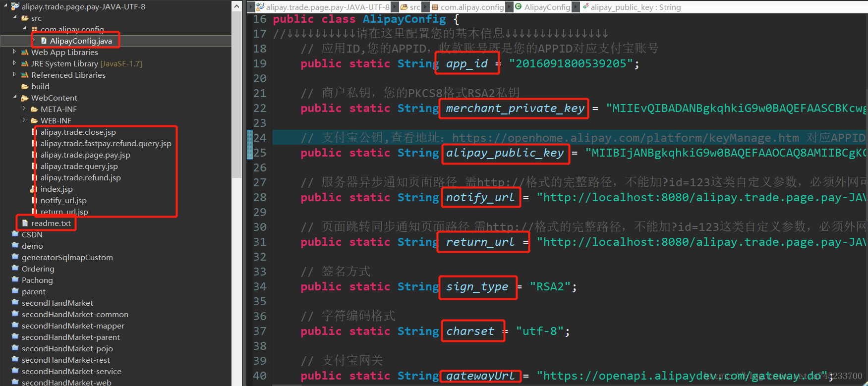Click the return_url variable in code
Viewport: 868px width, 386px height.
click(480, 242)
